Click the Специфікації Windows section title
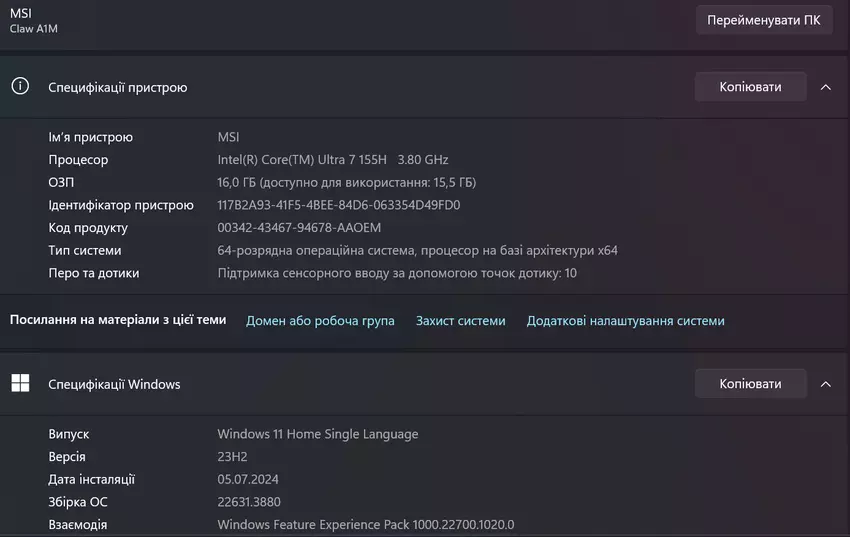 pos(114,384)
